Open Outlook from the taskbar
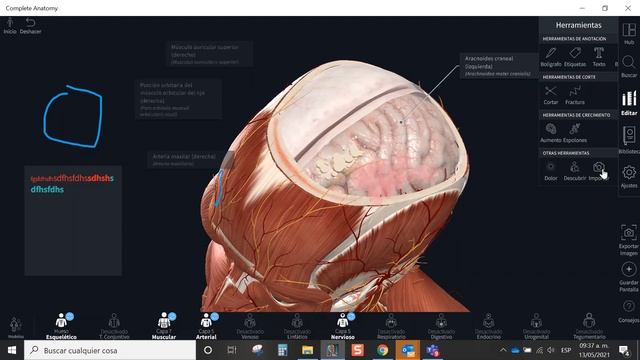The height and width of the screenshot is (360, 640). point(407,350)
